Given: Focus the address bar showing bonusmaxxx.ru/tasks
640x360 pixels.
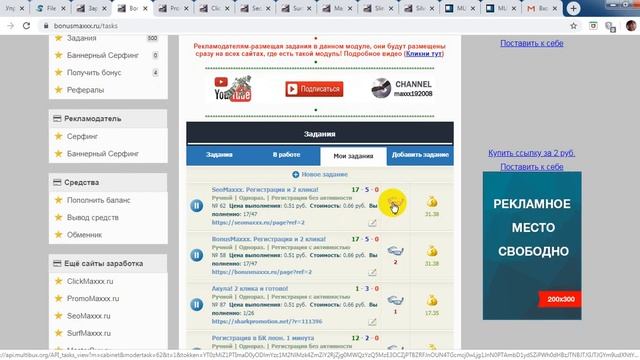Looking at the screenshot, I should (302, 26).
